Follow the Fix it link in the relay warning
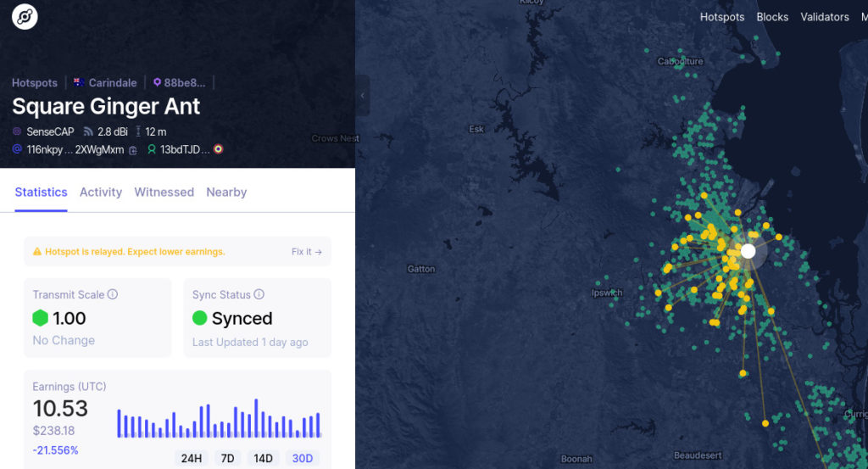Screen dimensions: 868x469 [x=306, y=252]
